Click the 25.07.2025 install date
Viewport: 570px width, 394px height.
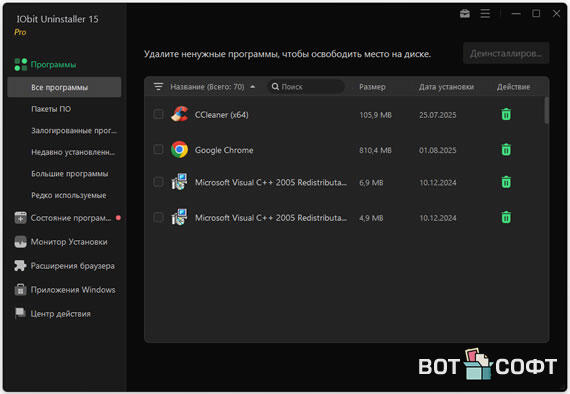pos(437,115)
